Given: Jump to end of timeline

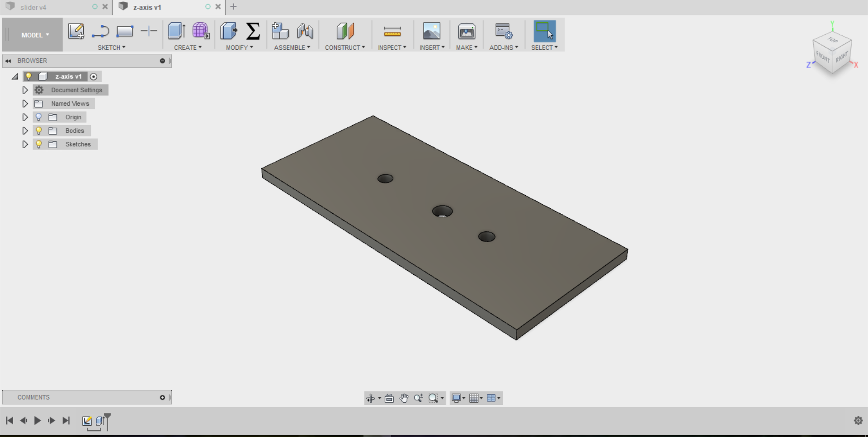Looking at the screenshot, I should [66, 421].
